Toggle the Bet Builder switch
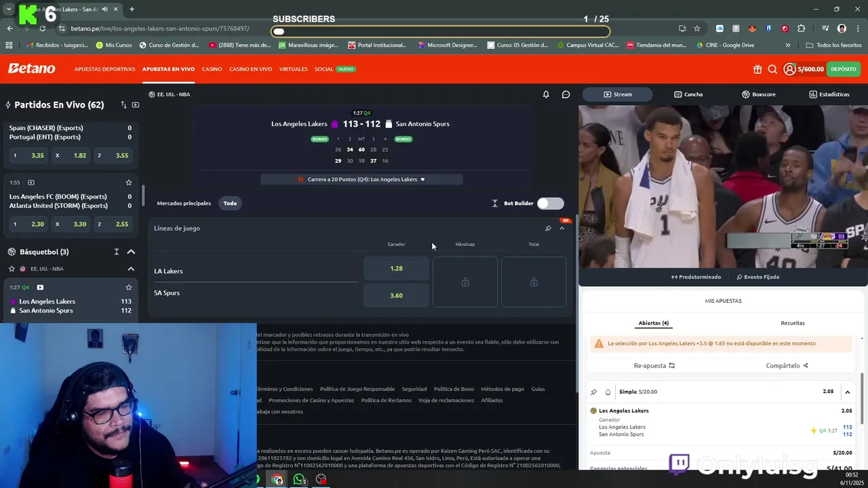868x488 pixels. click(550, 203)
